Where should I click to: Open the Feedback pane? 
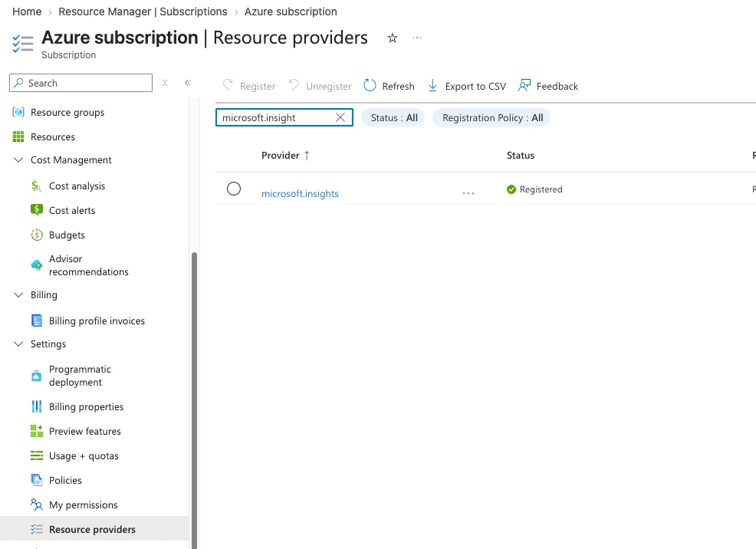point(547,86)
